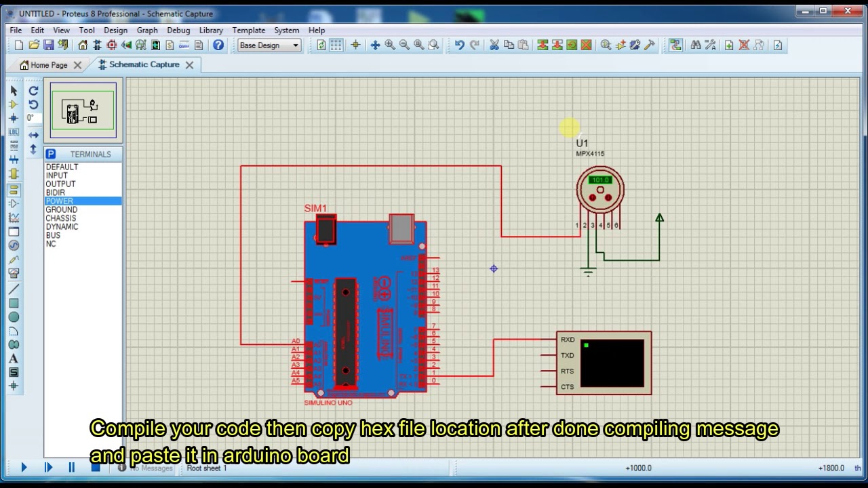Image resolution: width=868 pixels, height=488 pixels.
Task: Copy to clipboard with the copy icon
Action: pyautogui.click(x=509, y=45)
